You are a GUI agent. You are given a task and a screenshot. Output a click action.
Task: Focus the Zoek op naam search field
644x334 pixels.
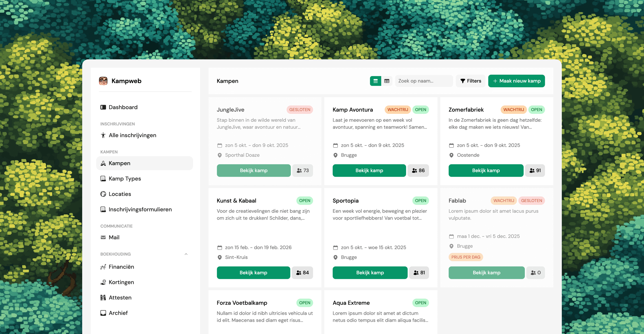click(x=424, y=81)
